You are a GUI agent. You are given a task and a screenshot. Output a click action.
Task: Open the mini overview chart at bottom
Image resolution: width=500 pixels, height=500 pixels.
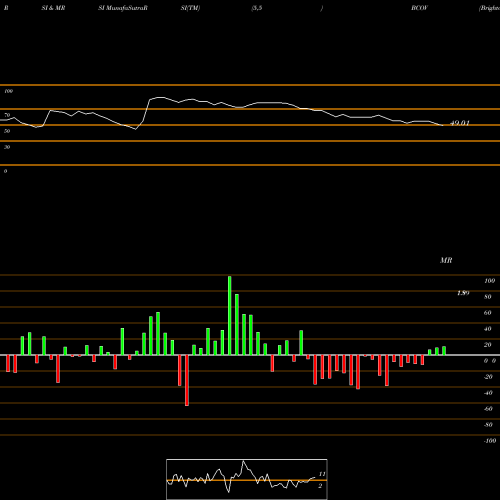click(247, 479)
